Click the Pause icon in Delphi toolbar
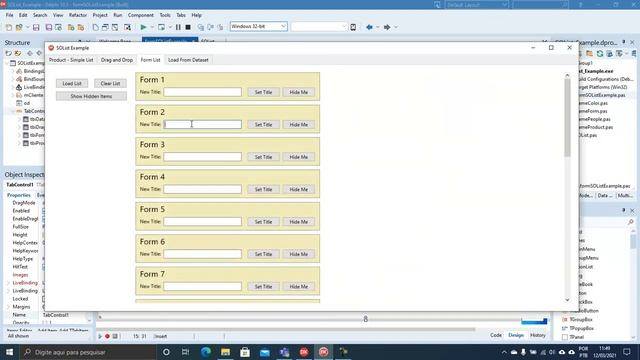Viewport: 640px width, 360px height. tap(178, 27)
